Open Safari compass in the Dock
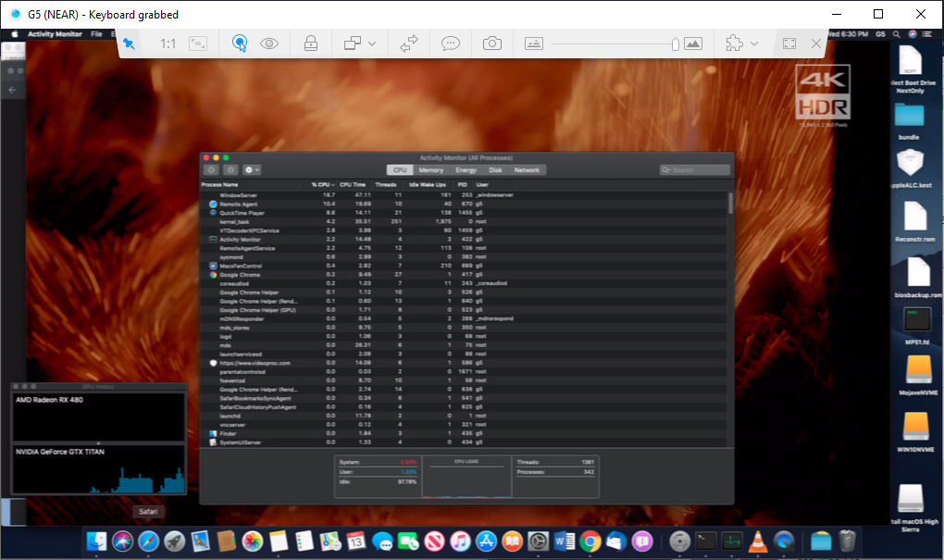Viewport: 944px width, 560px height. (x=148, y=541)
